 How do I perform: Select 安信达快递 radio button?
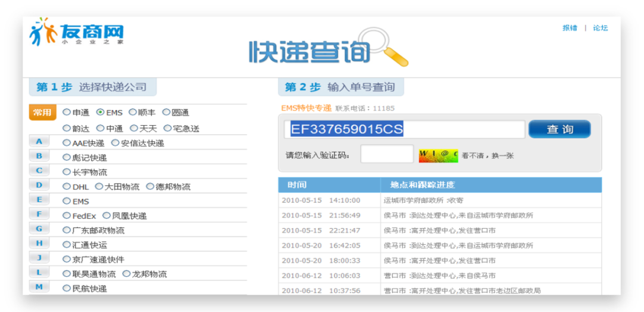click(115, 143)
